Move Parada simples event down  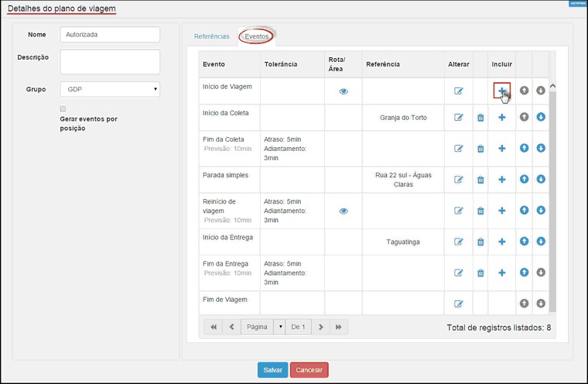click(x=540, y=179)
